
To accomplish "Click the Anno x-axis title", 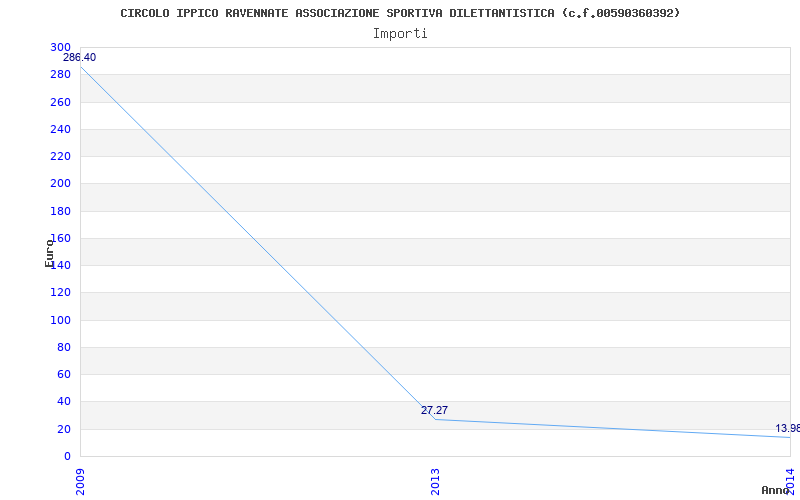I will click(775, 490).
